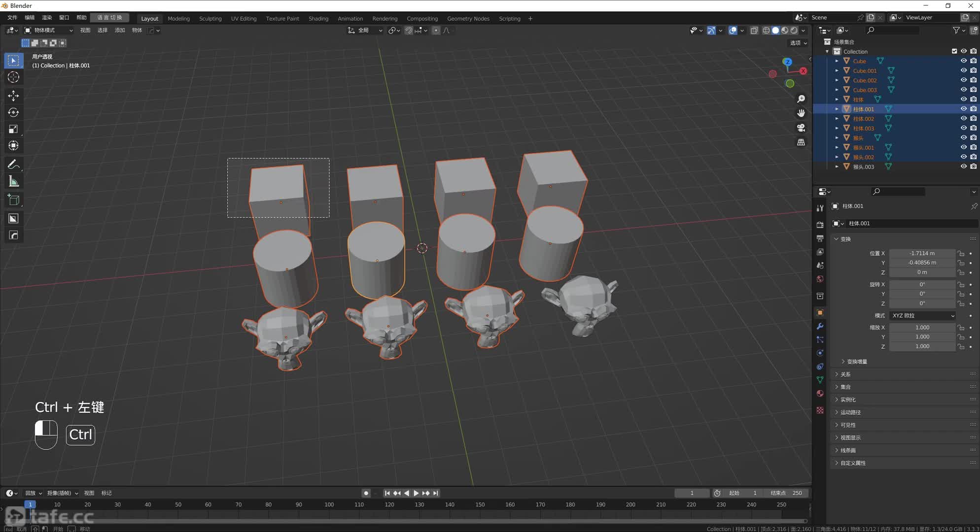Open the Object Data mesh tab
Screen dimensions: 980x532
[820, 380]
